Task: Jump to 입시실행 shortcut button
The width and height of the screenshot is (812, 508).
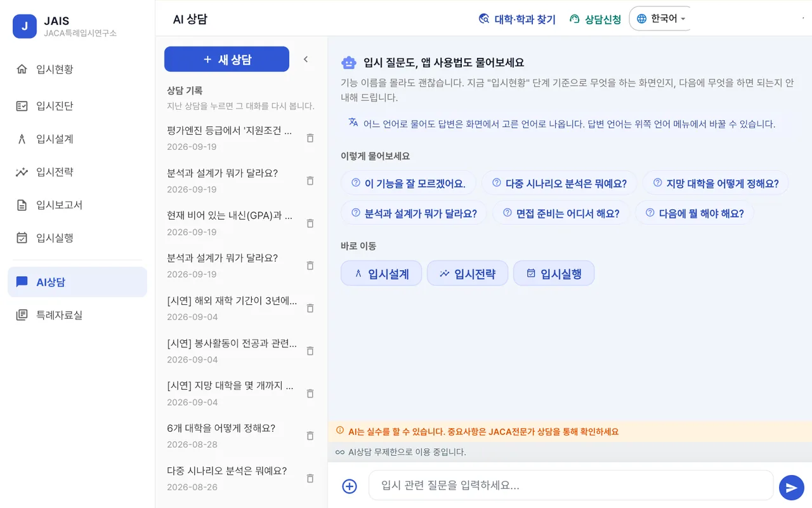Action: tap(554, 274)
